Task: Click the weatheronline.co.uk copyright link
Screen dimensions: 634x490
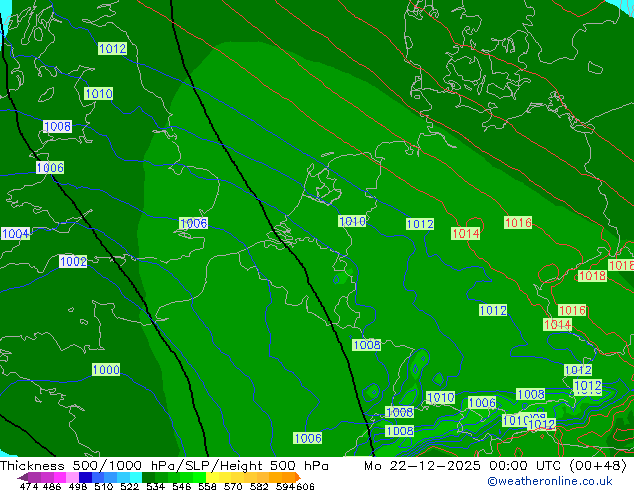Action: point(550,481)
